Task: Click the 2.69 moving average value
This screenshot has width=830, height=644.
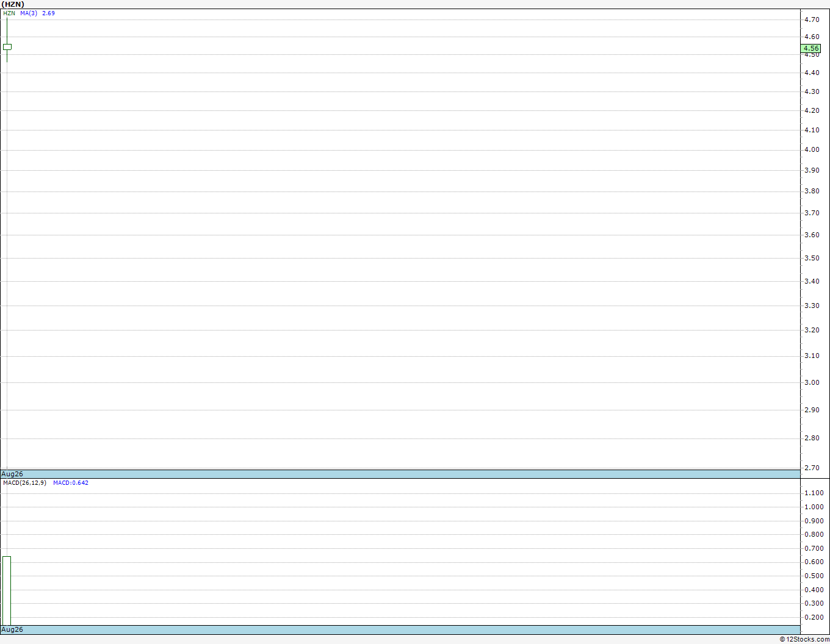Action: [48, 13]
